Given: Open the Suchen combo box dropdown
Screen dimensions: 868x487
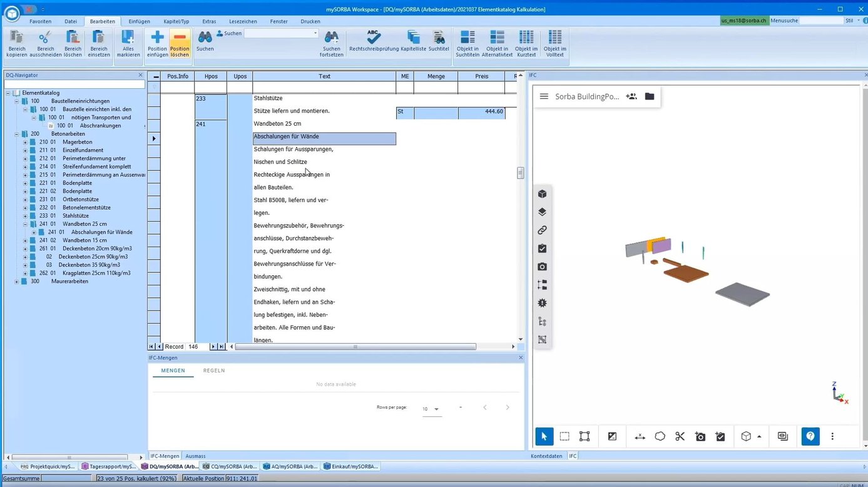Looking at the screenshot, I should click(315, 33).
